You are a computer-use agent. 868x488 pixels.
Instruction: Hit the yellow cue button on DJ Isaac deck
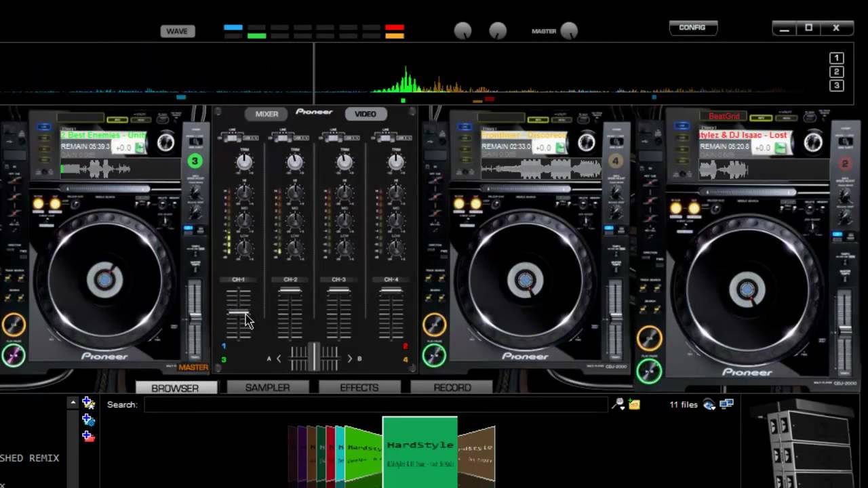click(x=650, y=338)
